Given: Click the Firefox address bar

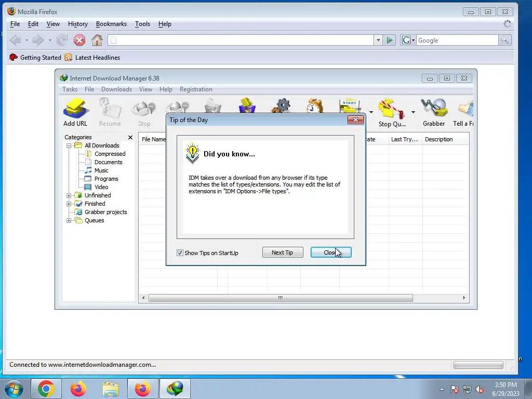Looking at the screenshot, I should pos(241,41).
